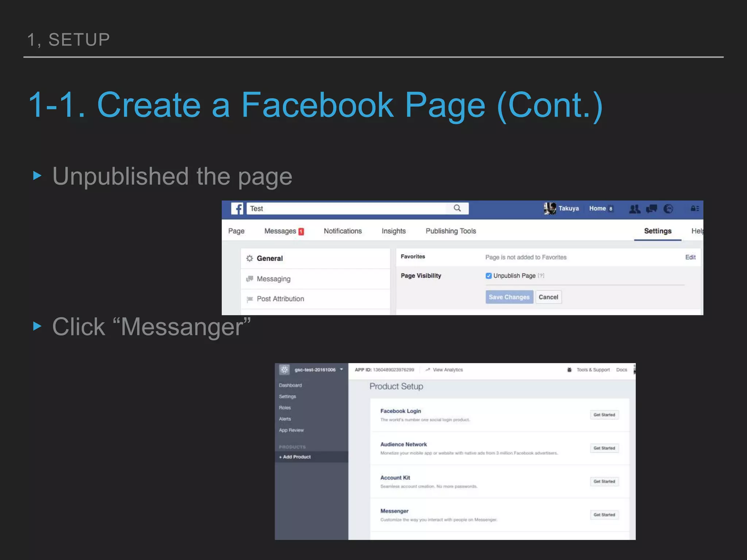Select General in settings sidebar
This screenshot has width=747, height=560.
tap(315, 258)
